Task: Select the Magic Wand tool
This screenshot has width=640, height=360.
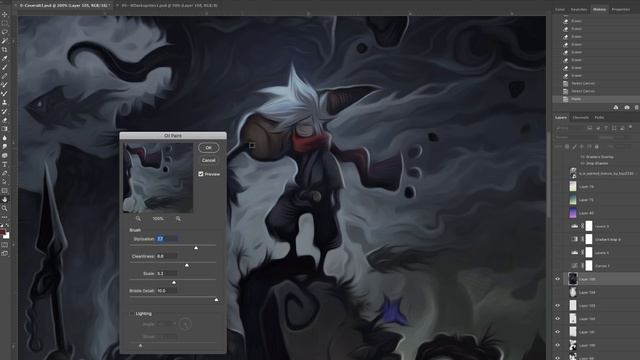Action: pos(4,41)
